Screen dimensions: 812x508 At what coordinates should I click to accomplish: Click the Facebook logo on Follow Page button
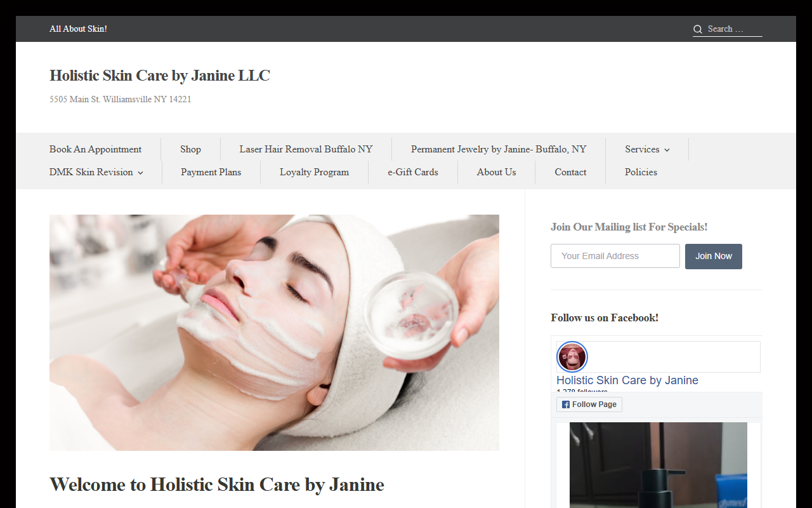[566, 404]
